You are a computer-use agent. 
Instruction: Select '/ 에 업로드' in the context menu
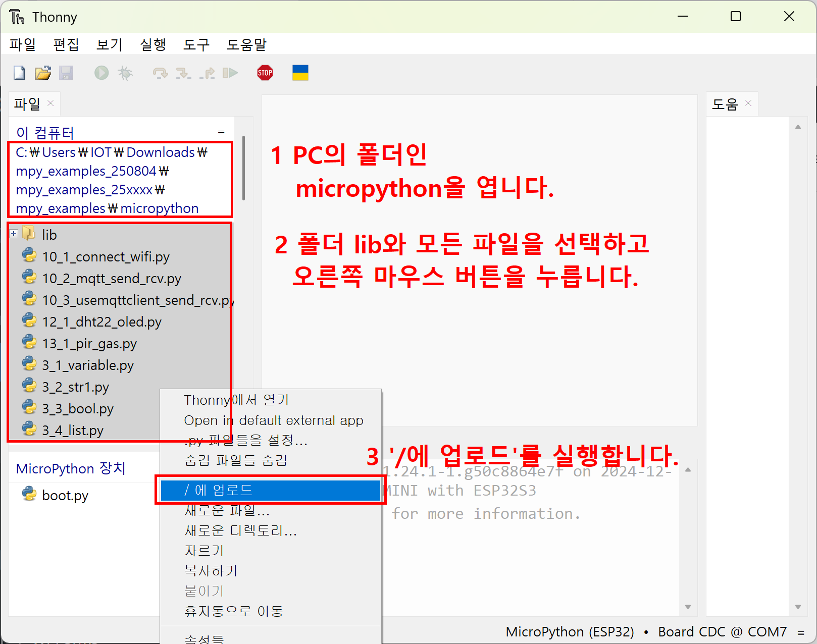270,490
